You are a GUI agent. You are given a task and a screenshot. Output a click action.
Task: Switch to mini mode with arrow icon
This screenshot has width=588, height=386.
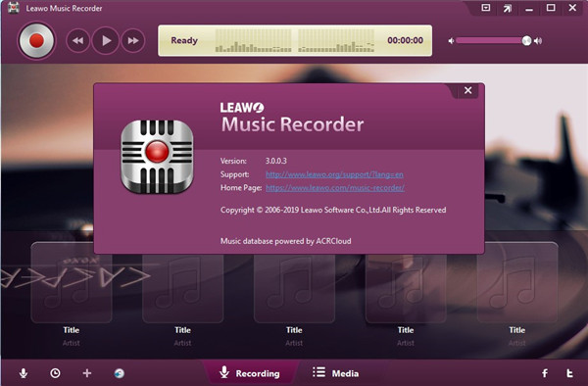point(508,8)
